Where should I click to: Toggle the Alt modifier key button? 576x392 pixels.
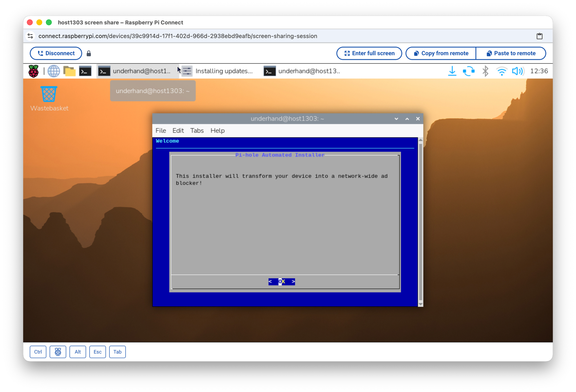tap(78, 352)
